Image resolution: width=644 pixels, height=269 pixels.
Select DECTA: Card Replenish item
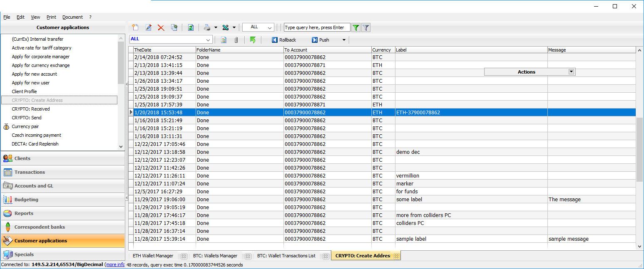click(35, 144)
